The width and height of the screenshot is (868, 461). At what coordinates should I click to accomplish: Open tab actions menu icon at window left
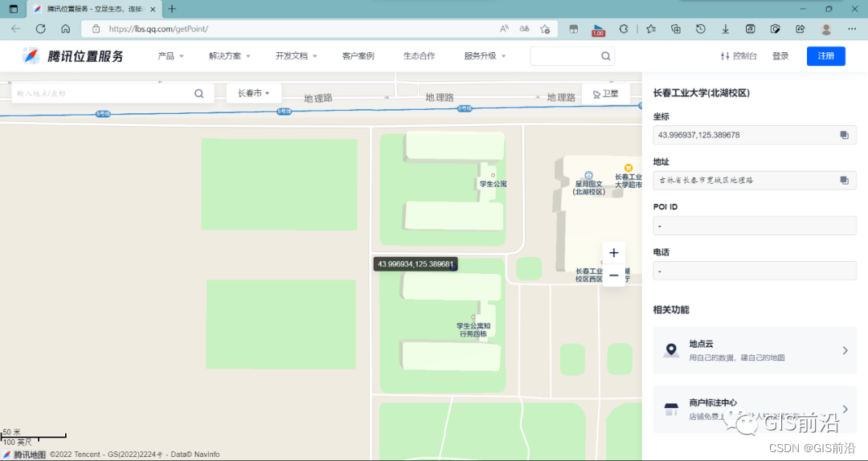pos(14,9)
